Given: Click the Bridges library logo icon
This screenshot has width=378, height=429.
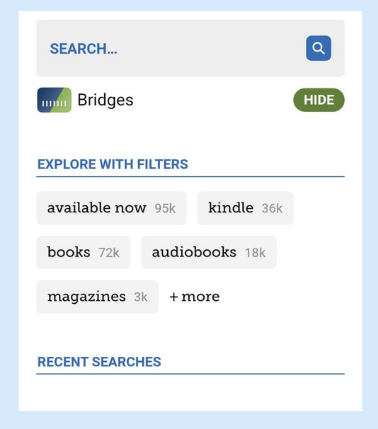Looking at the screenshot, I should [54, 100].
